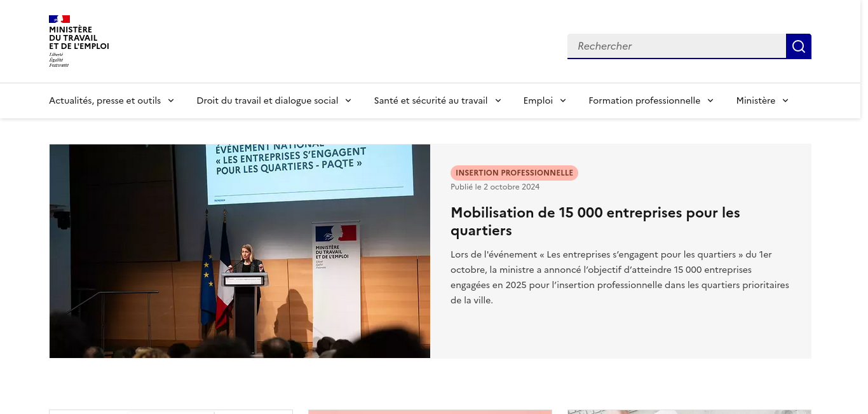
Task: Focus the Rechercher search field
Action: coord(676,46)
